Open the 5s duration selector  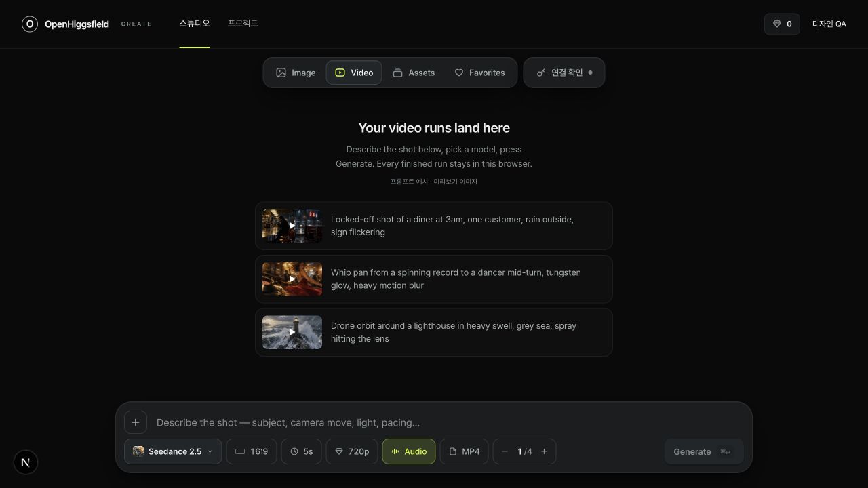[x=302, y=451]
